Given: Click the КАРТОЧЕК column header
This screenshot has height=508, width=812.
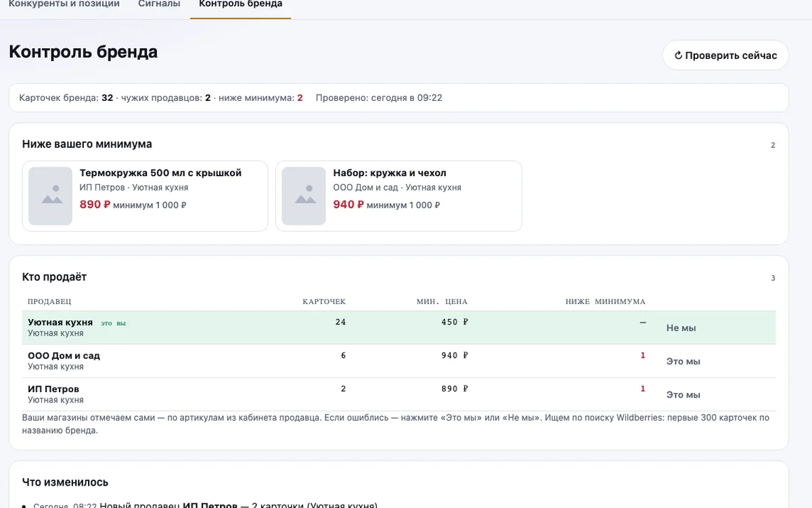Looking at the screenshot, I should point(324,301).
